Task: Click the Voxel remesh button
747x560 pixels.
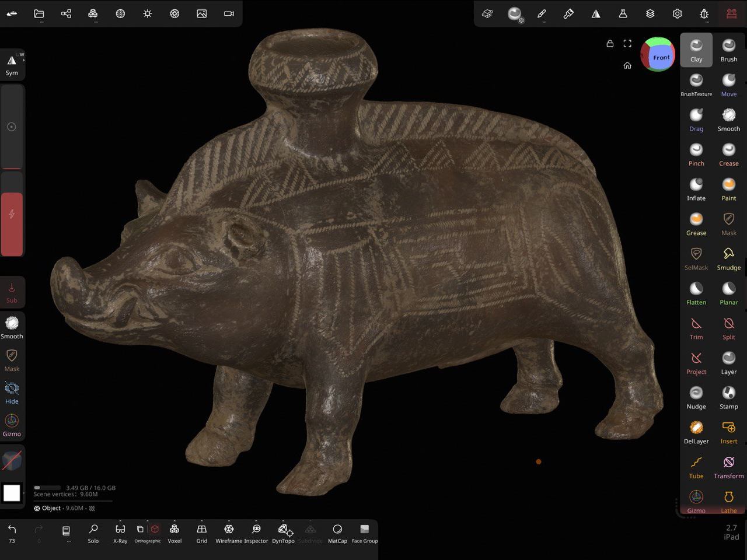Action: click(x=174, y=533)
